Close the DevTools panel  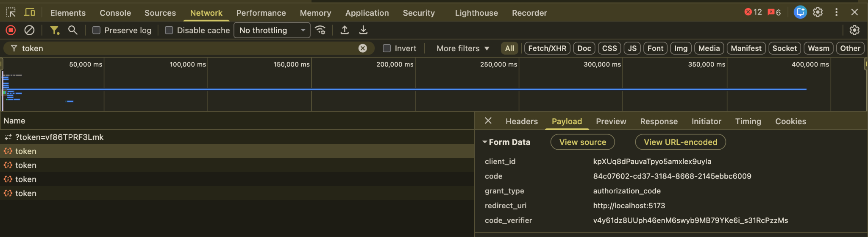coord(854,12)
